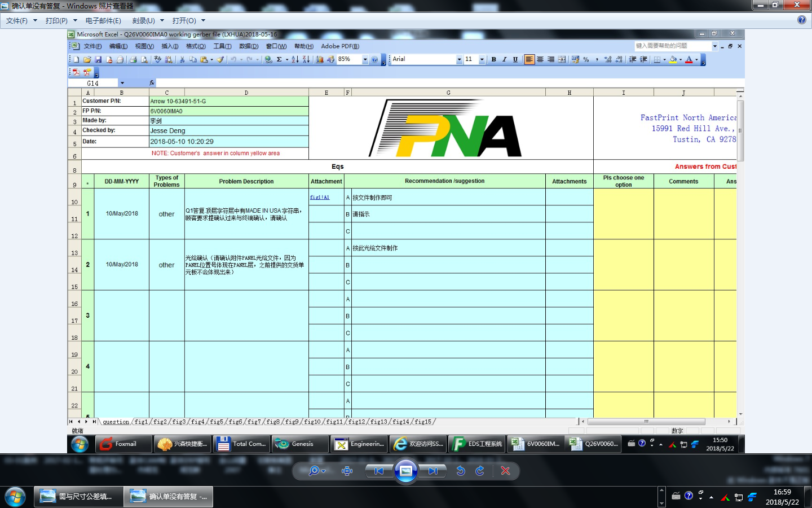Toggle Bold in Excel toolbar
812x508 pixels.
point(493,59)
